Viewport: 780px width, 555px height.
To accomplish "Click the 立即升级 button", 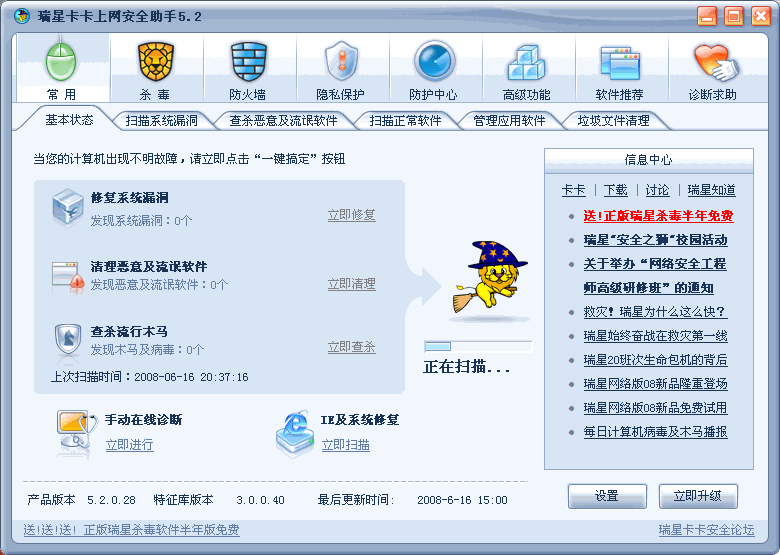I will tap(697, 496).
